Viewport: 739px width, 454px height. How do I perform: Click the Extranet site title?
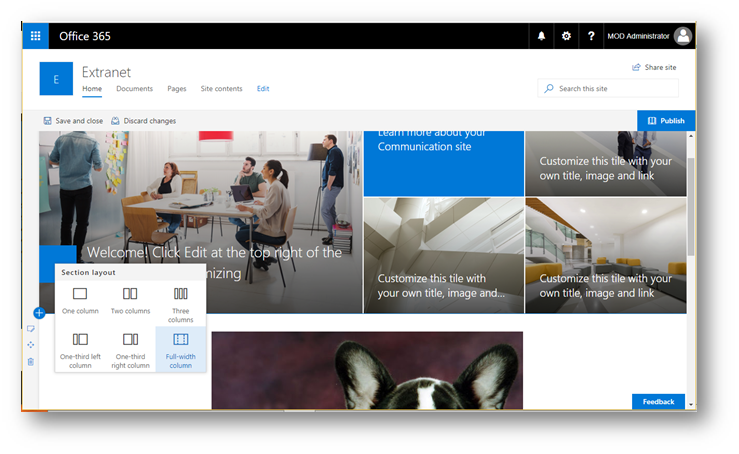(x=107, y=72)
